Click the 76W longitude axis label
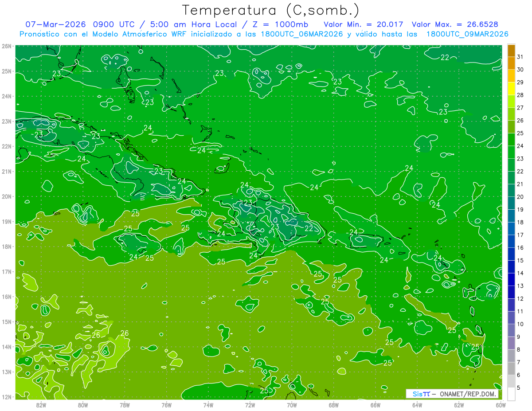The image size is (532, 411). click(166, 405)
